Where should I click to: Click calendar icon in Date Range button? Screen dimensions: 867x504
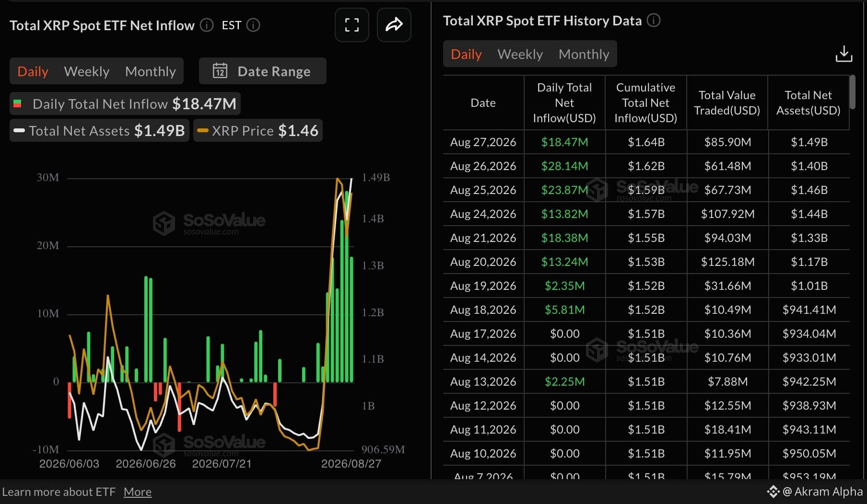point(220,71)
